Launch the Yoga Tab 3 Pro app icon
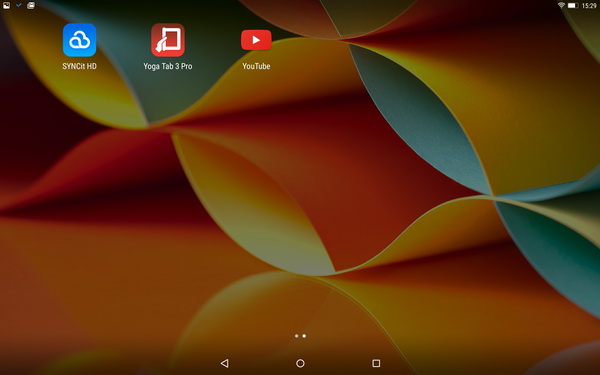Screen dimensions: 600x375 (x=168, y=40)
